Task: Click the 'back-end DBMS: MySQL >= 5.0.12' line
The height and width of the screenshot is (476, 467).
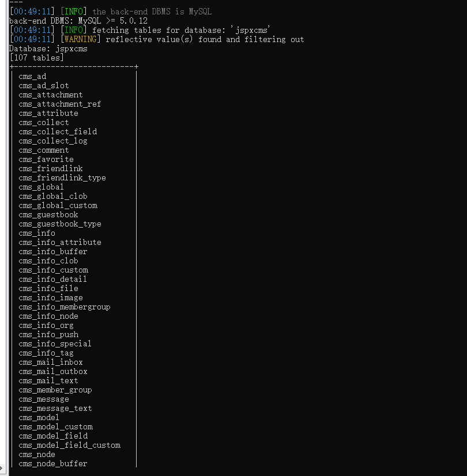Action: 78,21
